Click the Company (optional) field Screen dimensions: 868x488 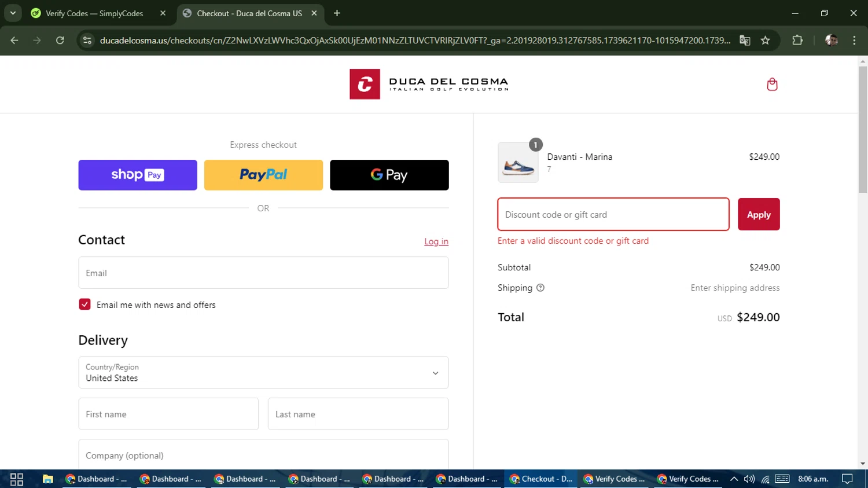click(263, 455)
